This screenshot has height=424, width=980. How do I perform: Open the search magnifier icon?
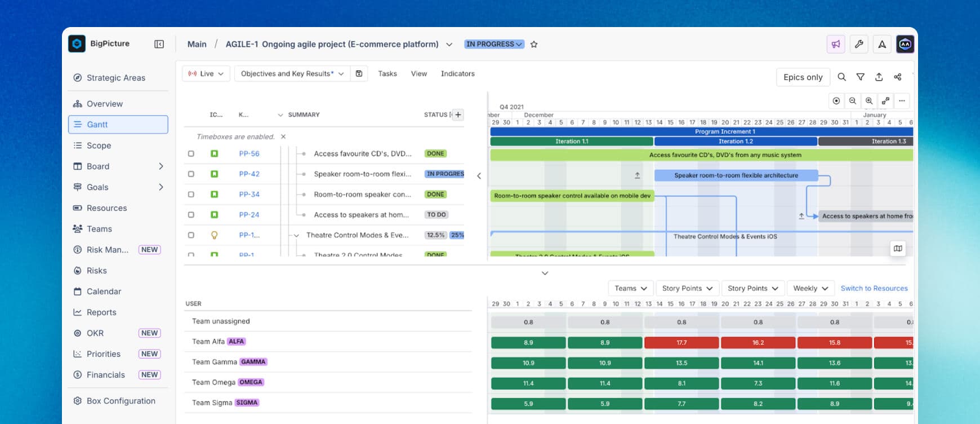tap(841, 77)
